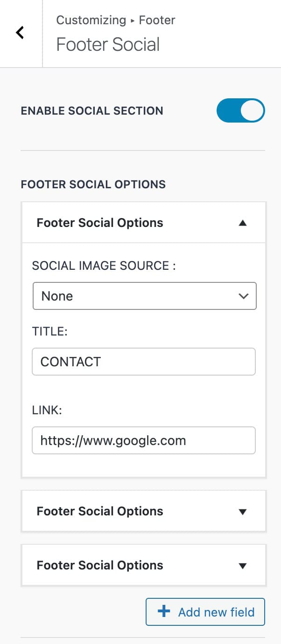
Task: Select the Footer Social heading
Action: pyautogui.click(x=107, y=44)
